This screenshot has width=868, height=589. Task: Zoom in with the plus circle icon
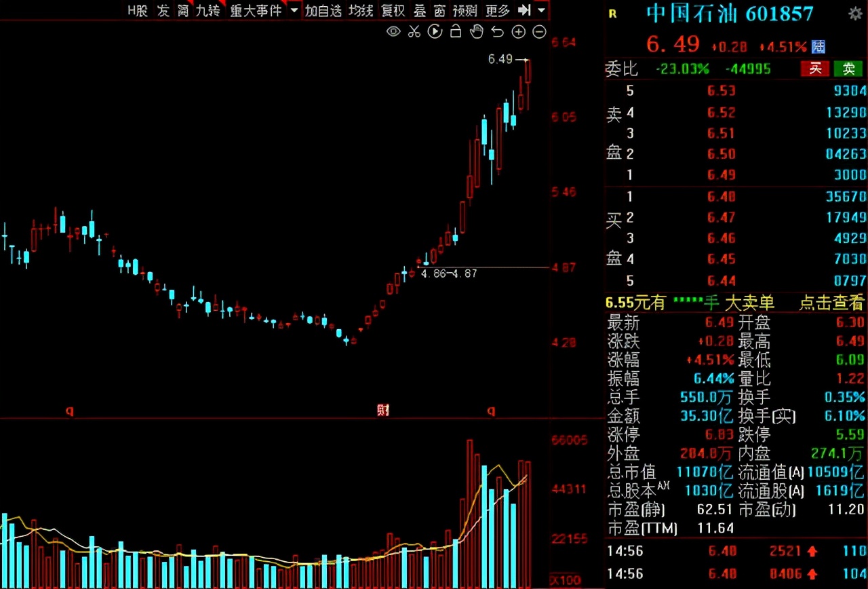519,31
